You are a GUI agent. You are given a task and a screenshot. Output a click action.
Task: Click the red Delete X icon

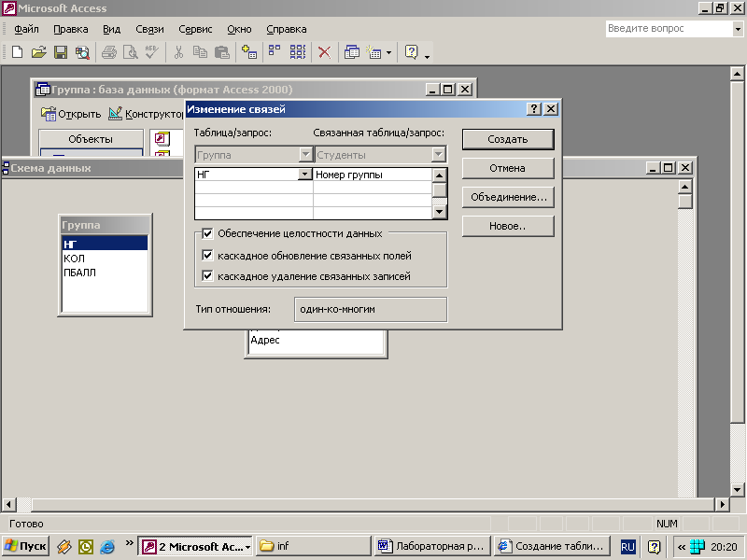point(324,52)
